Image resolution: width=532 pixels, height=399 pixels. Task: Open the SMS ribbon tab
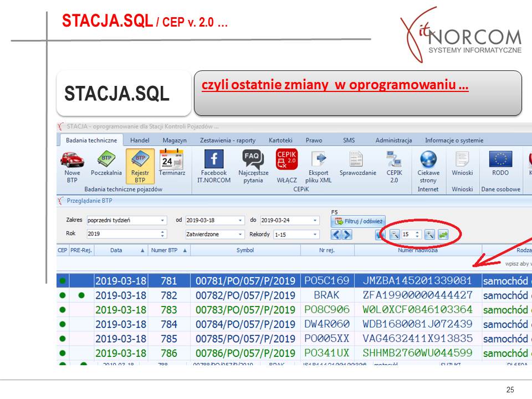coord(349,140)
